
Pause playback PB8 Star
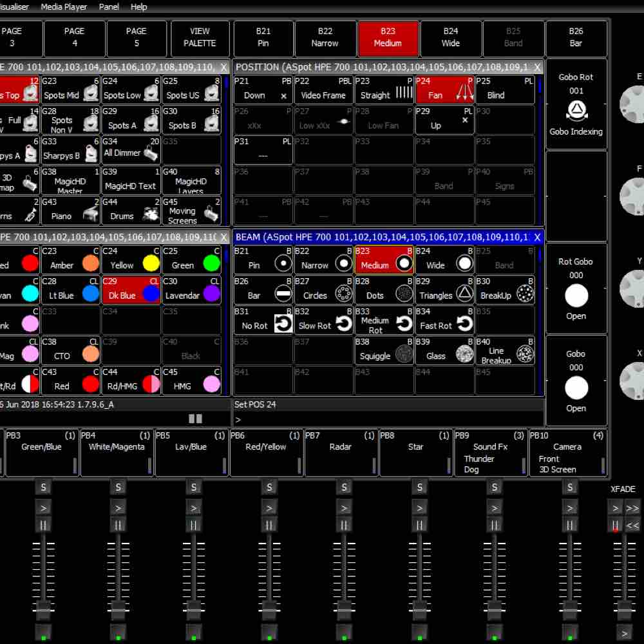point(419,526)
